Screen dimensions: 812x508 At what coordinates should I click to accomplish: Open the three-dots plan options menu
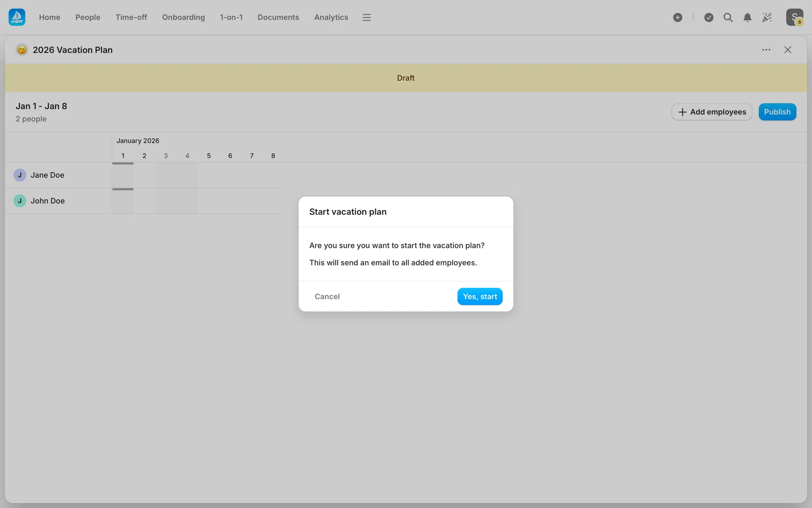(766, 50)
